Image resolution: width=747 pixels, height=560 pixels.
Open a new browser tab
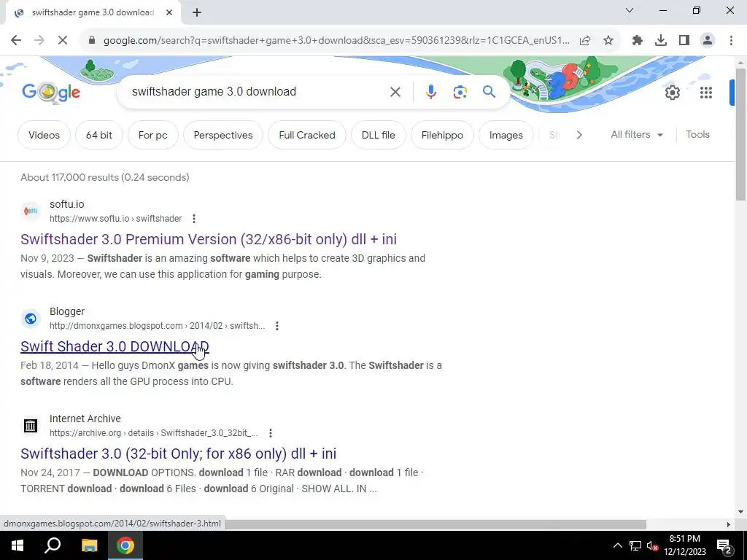197,12
